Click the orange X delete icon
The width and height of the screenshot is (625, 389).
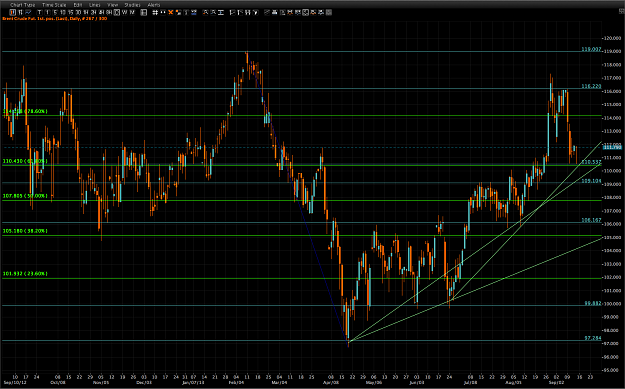(x=171, y=12)
